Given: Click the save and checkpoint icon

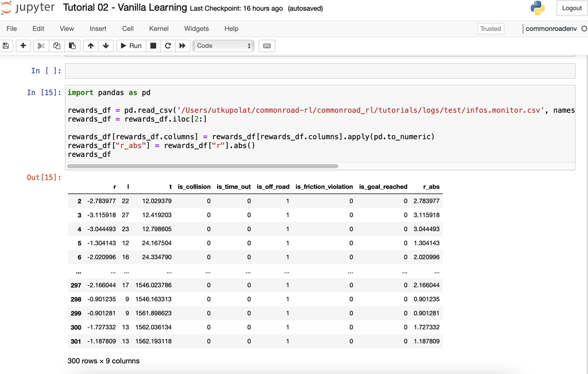Looking at the screenshot, I should click(6, 46).
